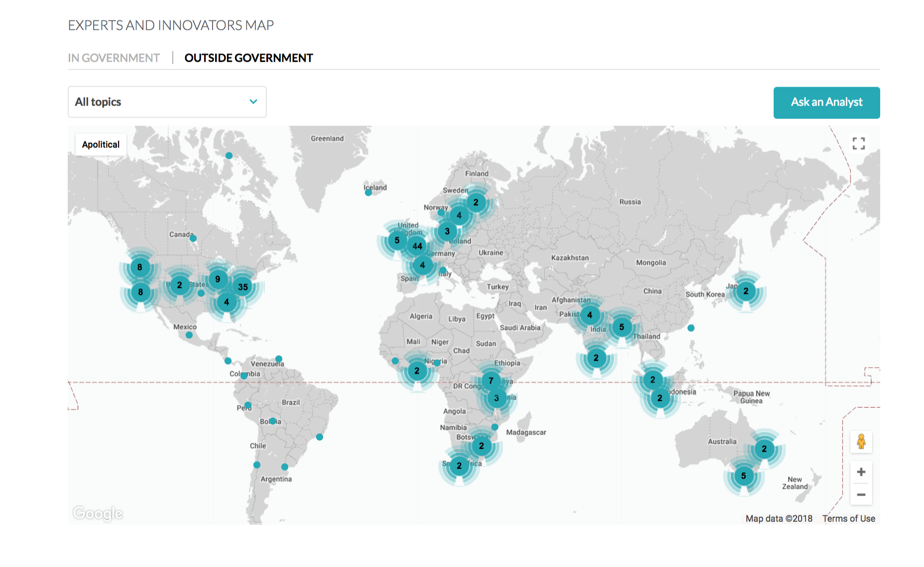
Task: Open the All topics dropdown
Action: pyautogui.click(x=167, y=102)
